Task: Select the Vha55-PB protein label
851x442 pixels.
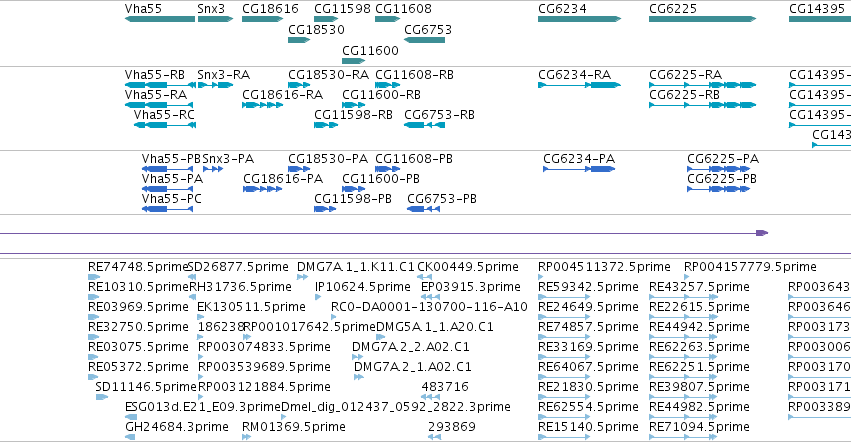Action: [x=171, y=159]
